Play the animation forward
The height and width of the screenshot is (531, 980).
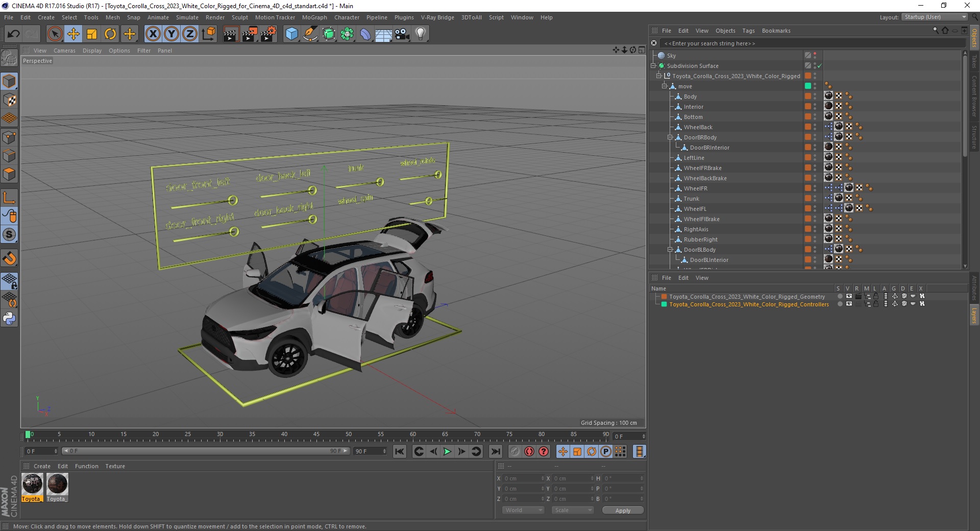click(x=447, y=451)
